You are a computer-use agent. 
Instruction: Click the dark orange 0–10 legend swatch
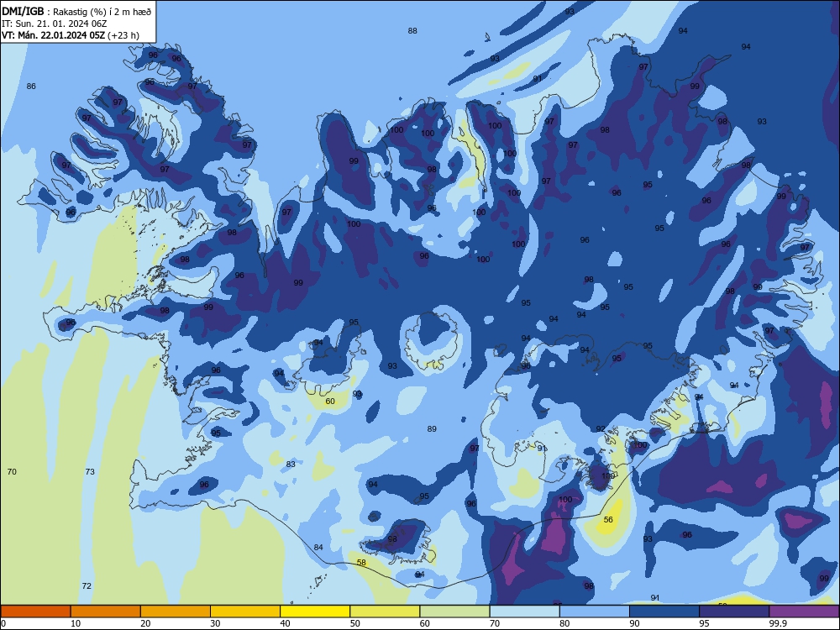pyautogui.click(x=35, y=612)
